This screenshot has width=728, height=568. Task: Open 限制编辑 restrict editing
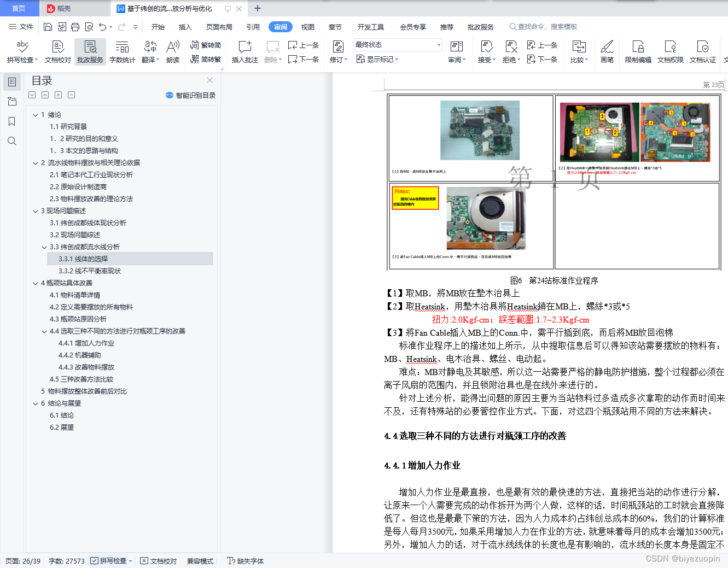tap(638, 52)
